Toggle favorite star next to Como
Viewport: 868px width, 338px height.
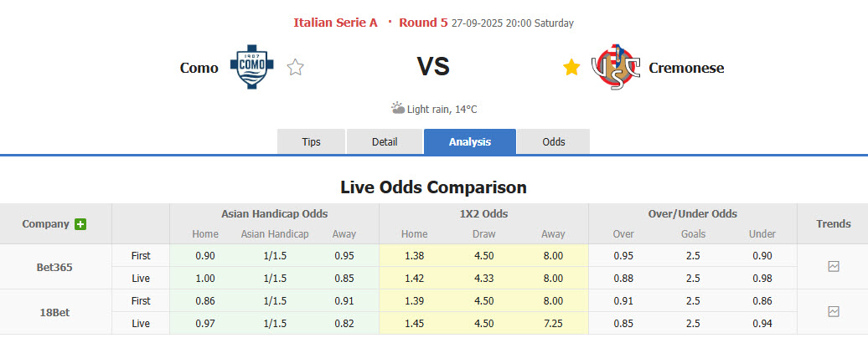[x=295, y=68]
